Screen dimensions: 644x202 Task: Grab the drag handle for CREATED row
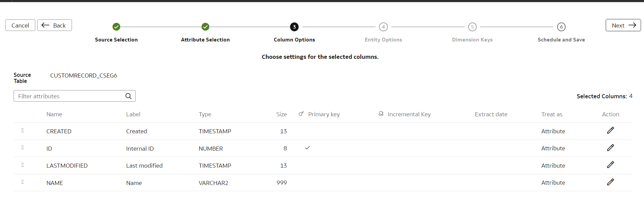[23, 131]
